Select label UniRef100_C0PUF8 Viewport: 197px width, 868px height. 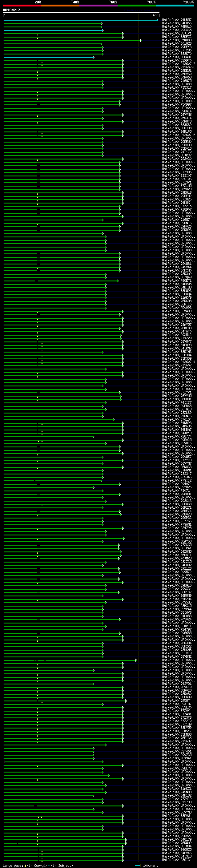pos(177,122)
